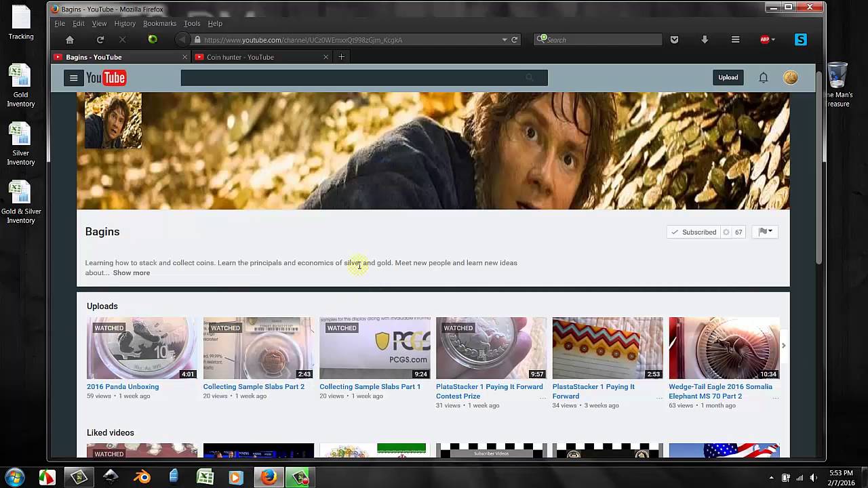868x488 pixels.
Task: Open 2016 Panda Unboxing video link
Action: click(123, 387)
